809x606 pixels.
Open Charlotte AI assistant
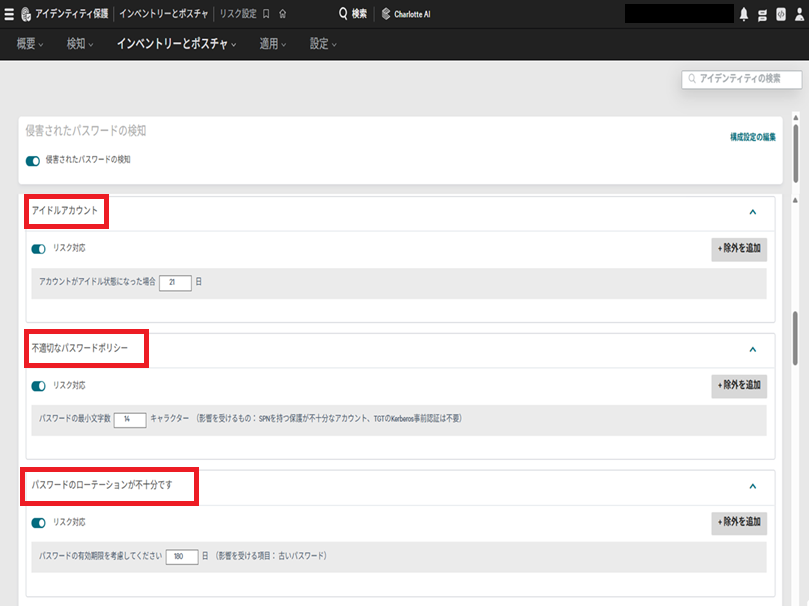[x=406, y=14]
